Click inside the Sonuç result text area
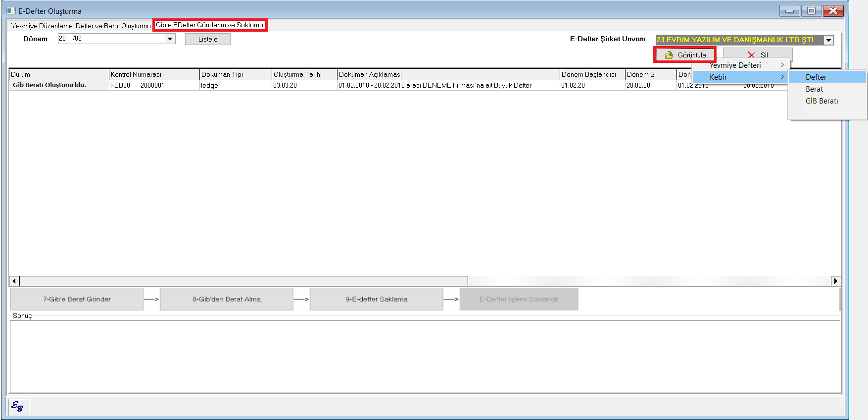Screen dimensions: 868x420 point(425,356)
